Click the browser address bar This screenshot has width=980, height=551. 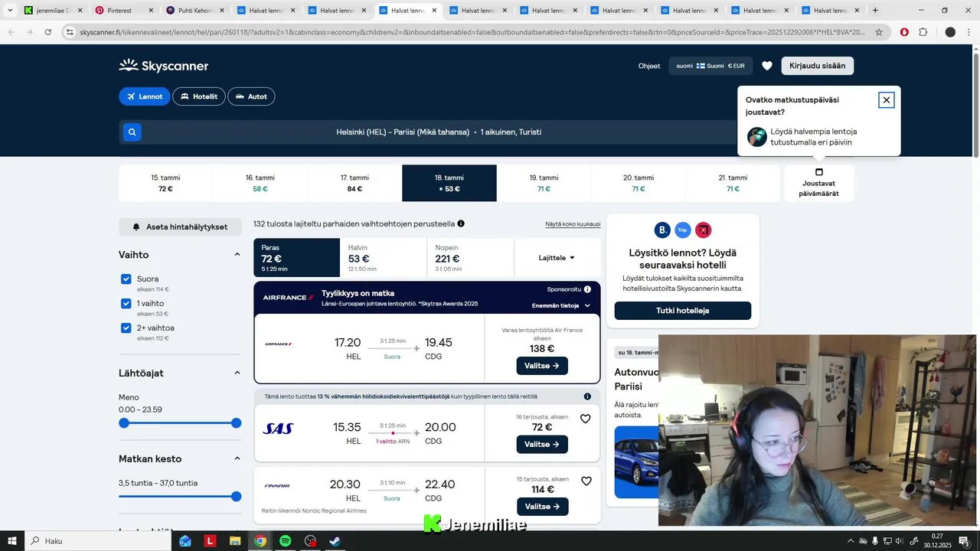471,32
